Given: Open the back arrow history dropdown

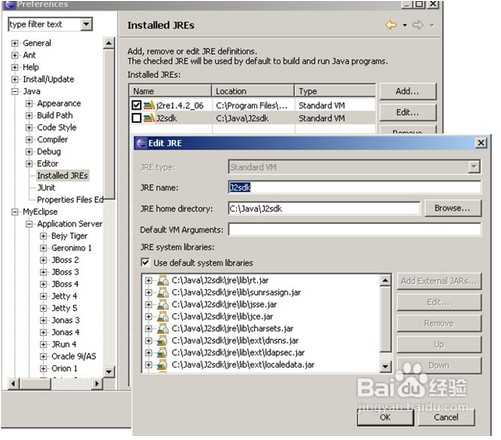Looking at the screenshot, I should pos(404,25).
